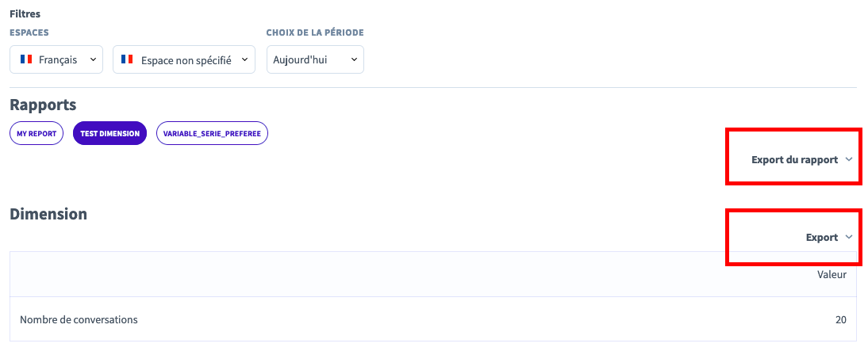The image size is (868, 351).
Task: Click the chevron beside Export du rapport
Action: click(x=849, y=160)
